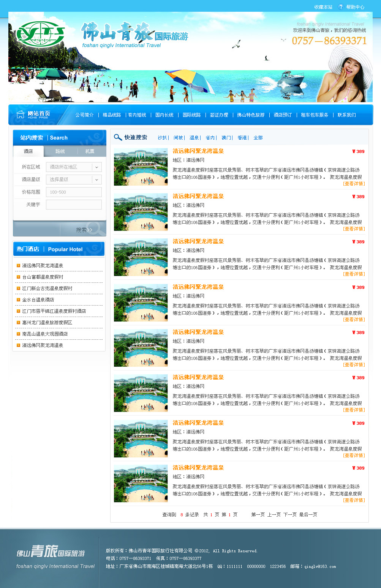Click the quick search magnifier icon
The height and width of the screenshot is (588, 381).
pos(118,137)
